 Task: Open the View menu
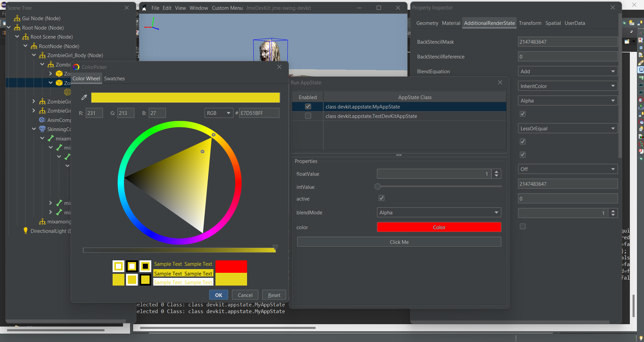click(180, 8)
